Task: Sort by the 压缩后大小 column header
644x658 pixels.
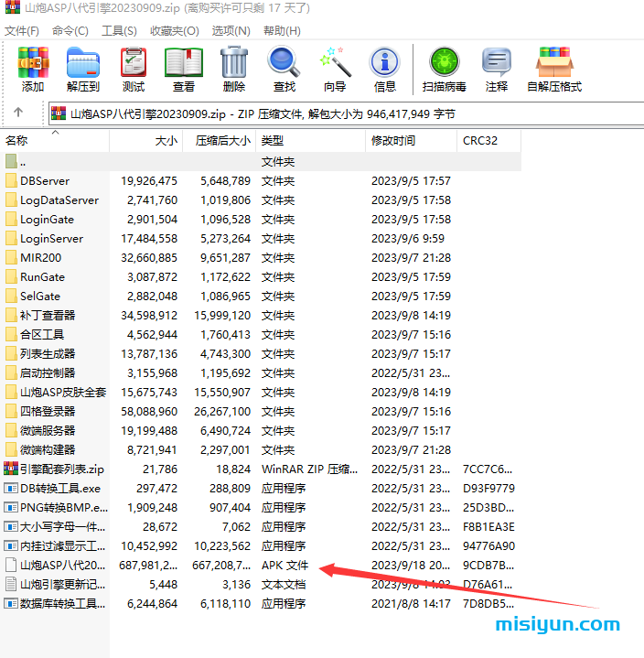Action: click(220, 141)
